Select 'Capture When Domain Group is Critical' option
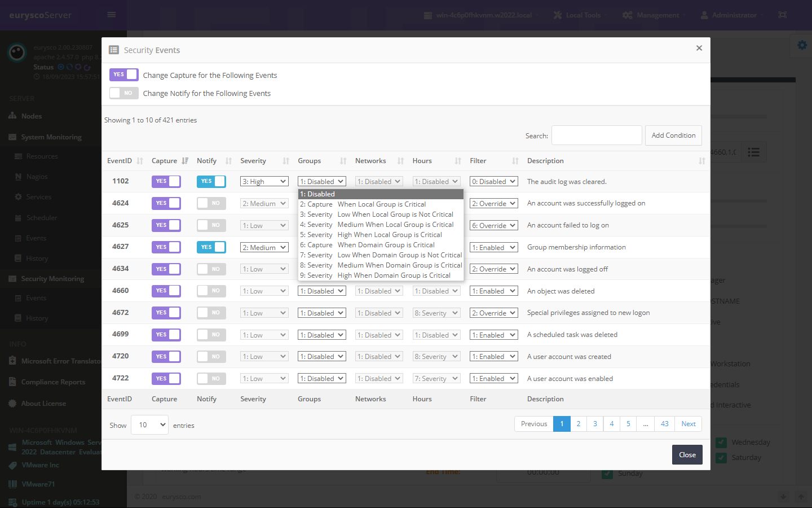812x508 pixels. tap(381, 245)
